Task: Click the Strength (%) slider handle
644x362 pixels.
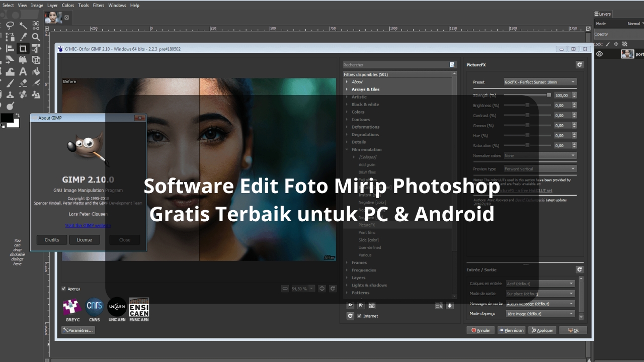Action: pyautogui.click(x=549, y=95)
